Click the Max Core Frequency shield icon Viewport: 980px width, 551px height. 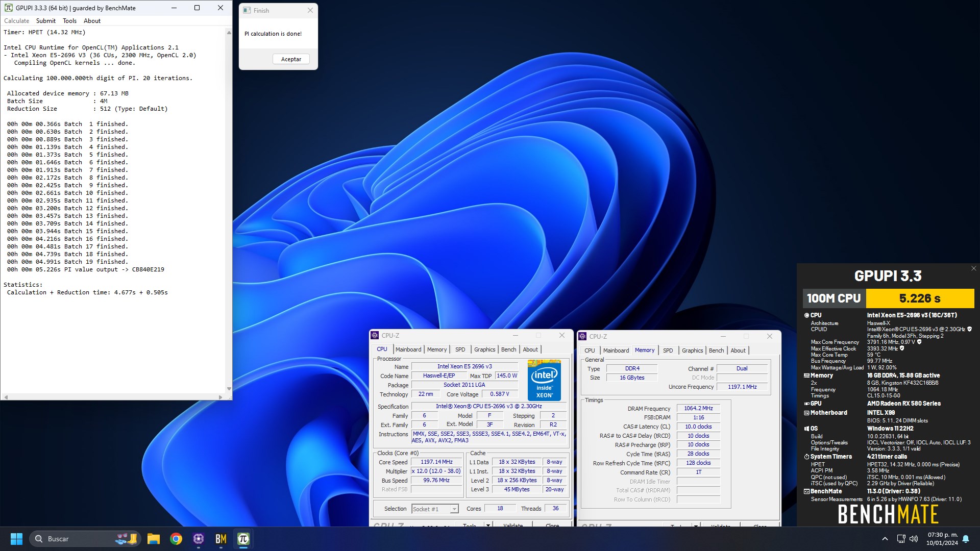coord(919,342)
